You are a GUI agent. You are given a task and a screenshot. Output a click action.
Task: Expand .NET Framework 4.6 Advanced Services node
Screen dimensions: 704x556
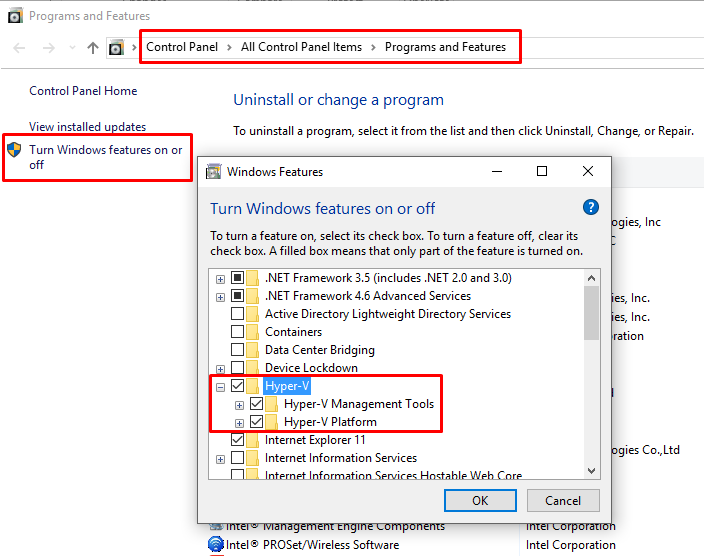tap(220, 297)
